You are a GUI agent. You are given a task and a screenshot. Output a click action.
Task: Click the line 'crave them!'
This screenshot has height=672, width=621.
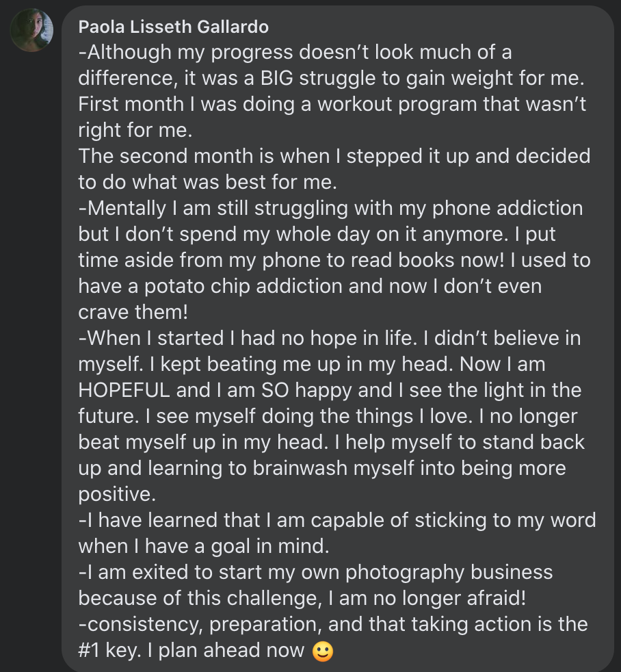133,312
